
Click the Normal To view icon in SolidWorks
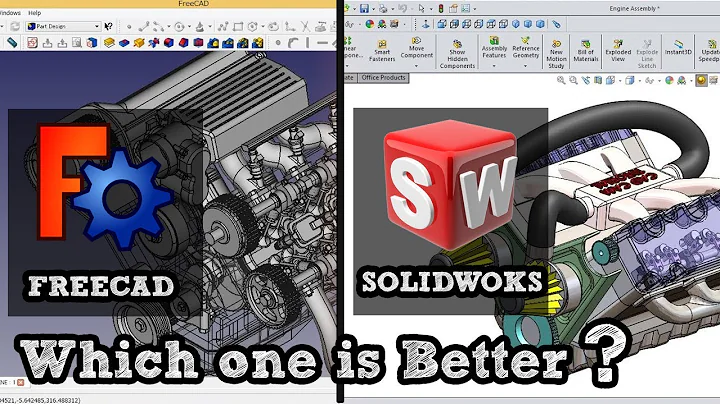pos(426,24)
